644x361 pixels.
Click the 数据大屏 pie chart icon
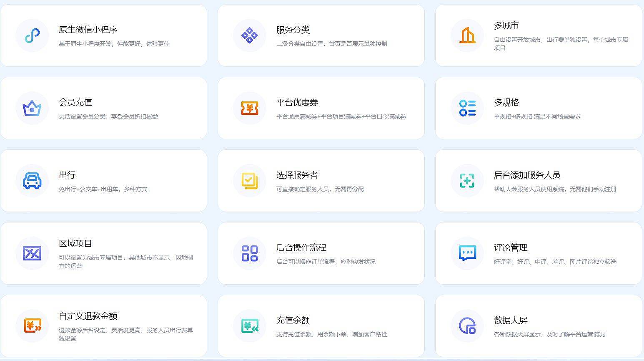point(467,326)
